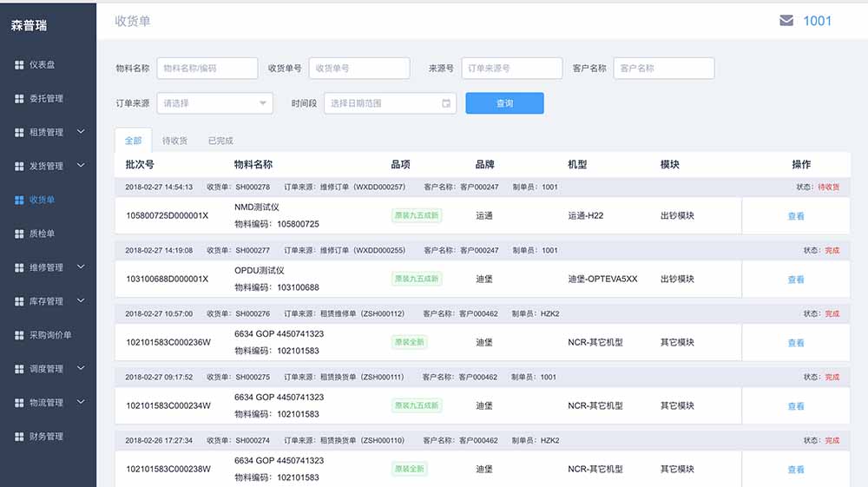The height and width of the screenshot is (487, 868).
Task: Expand the 发货管理 submenu chevron
Action: 81,166
